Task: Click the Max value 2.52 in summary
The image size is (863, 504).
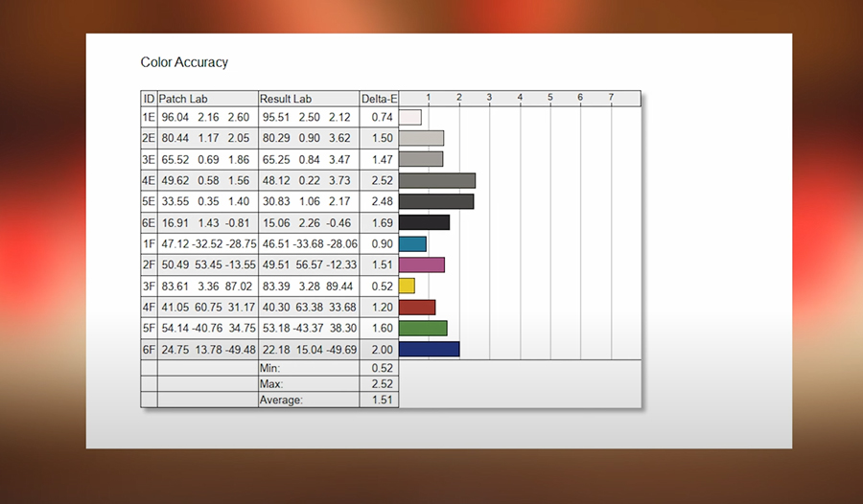Action: [x=382, y=383]
